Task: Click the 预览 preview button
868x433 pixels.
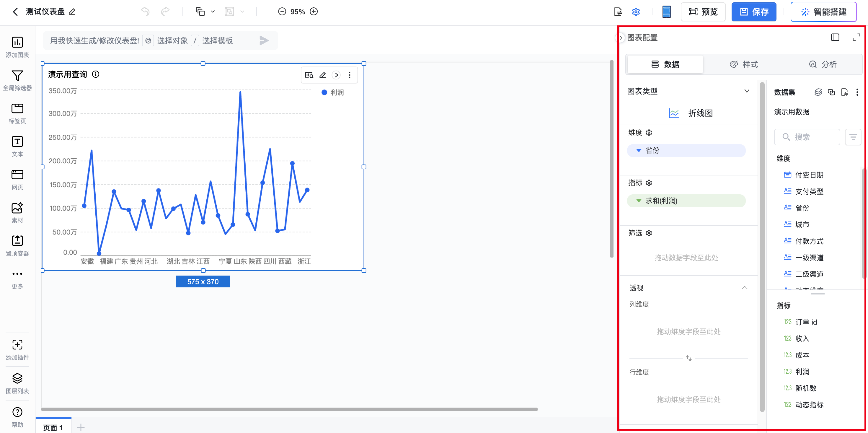Action: point(703,12)
